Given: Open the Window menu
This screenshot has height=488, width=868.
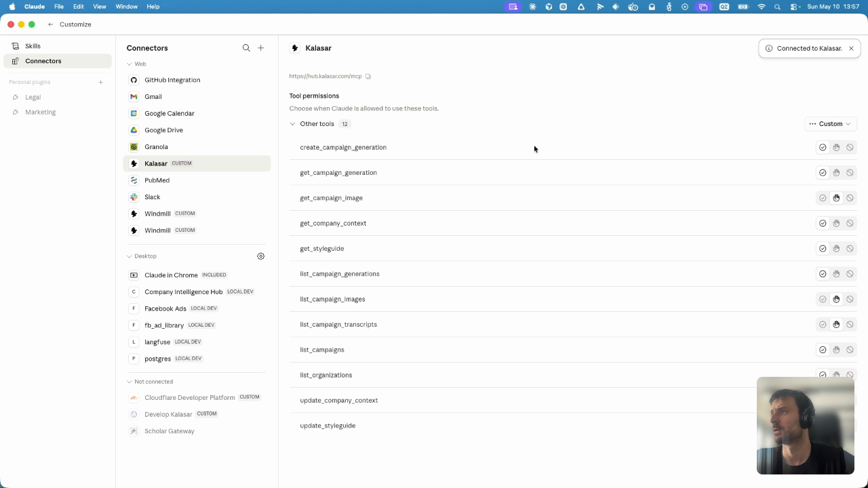Looking at the screenshot, I should click(x=127, y=7).
